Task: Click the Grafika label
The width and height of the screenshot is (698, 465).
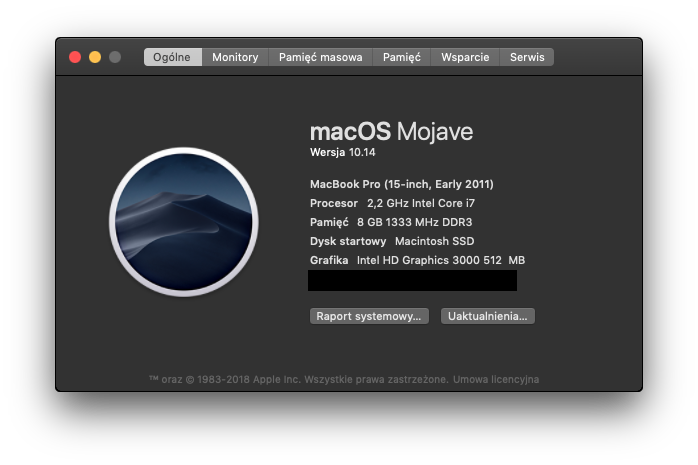Action: pyautogui.click(x=329, y=260)
